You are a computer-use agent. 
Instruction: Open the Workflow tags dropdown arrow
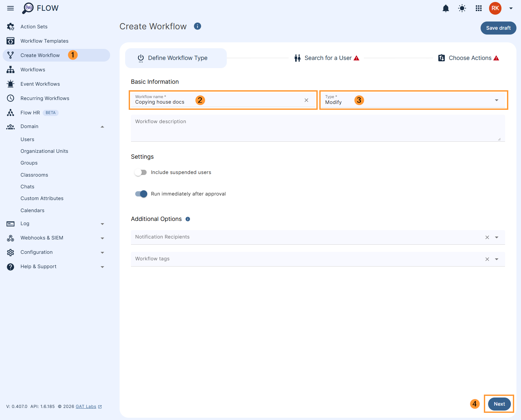click(497, 259)
